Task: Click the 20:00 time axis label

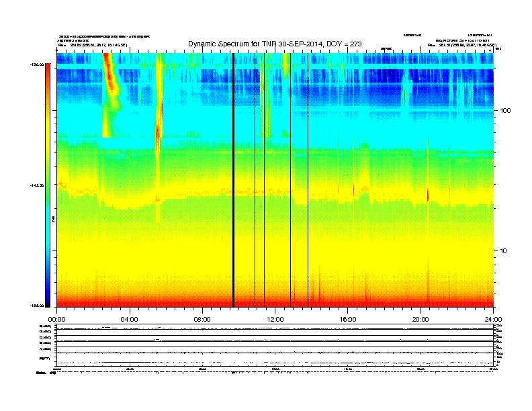Action: click(x=420, y=320)
